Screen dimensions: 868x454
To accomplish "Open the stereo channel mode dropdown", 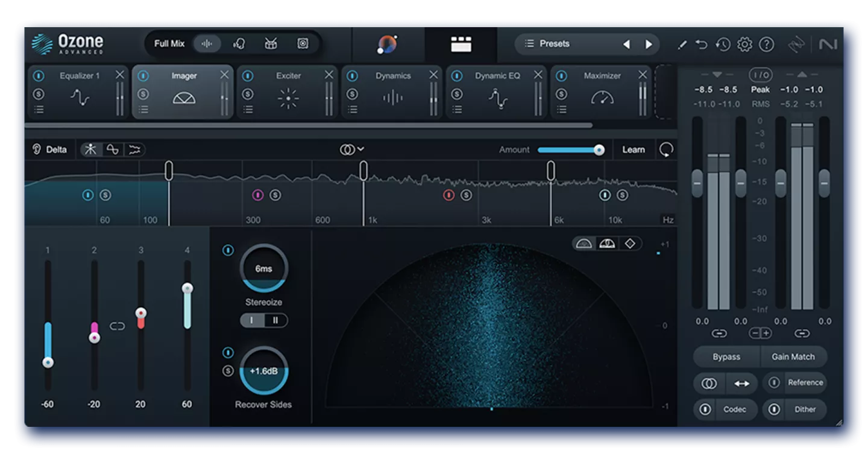I will [352, 150].
